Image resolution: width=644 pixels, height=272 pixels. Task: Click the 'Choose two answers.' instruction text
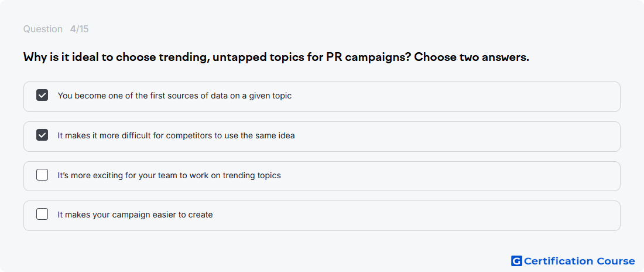point(471,57)
